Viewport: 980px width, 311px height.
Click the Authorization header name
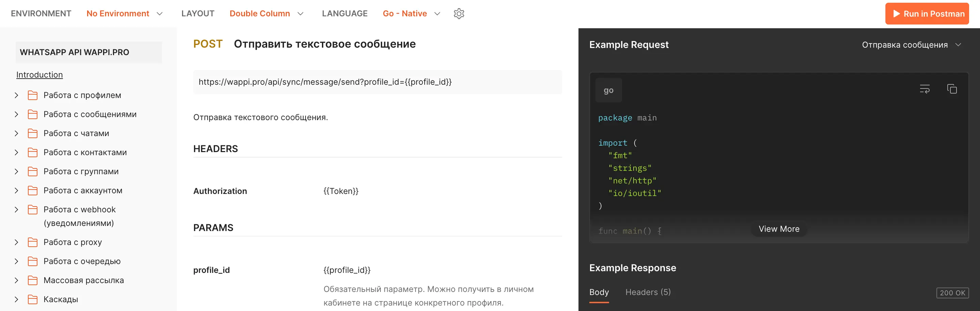(x=220, y=191)
